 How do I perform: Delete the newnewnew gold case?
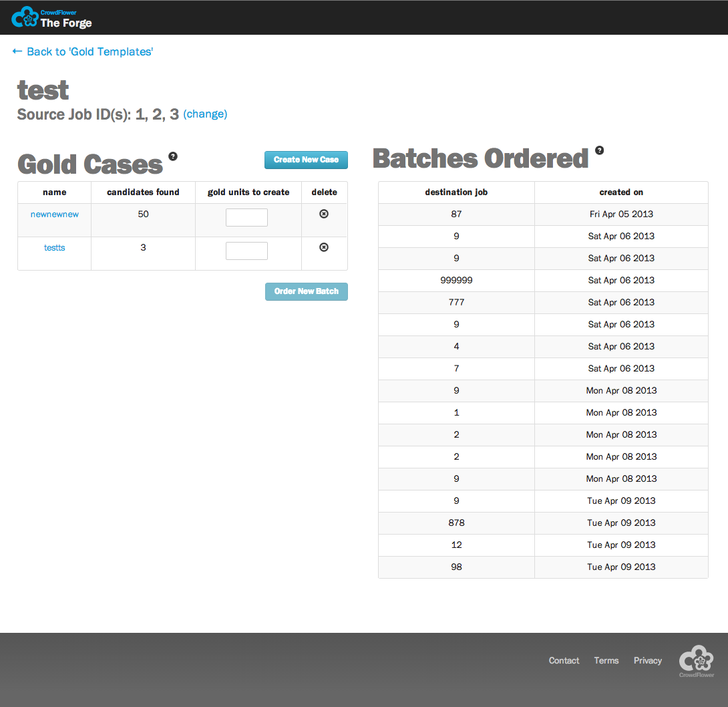pos(324,214)
